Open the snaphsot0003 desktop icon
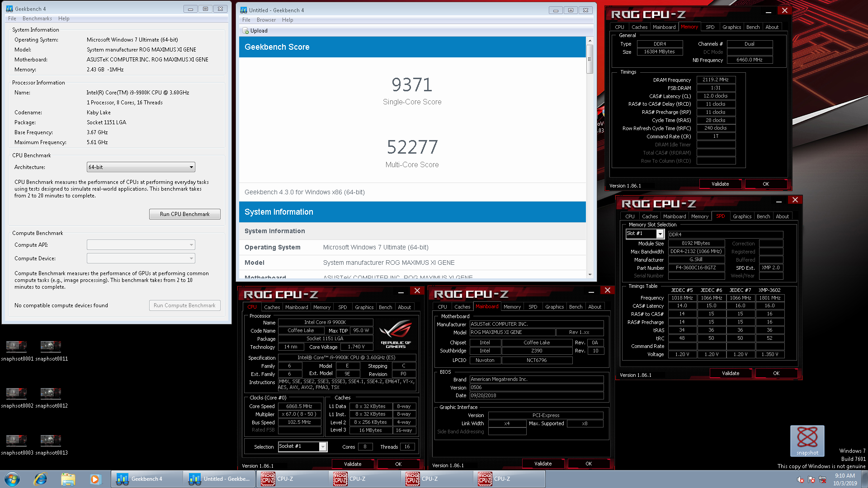This screenshot has width=868, height=488. (17, 445)
